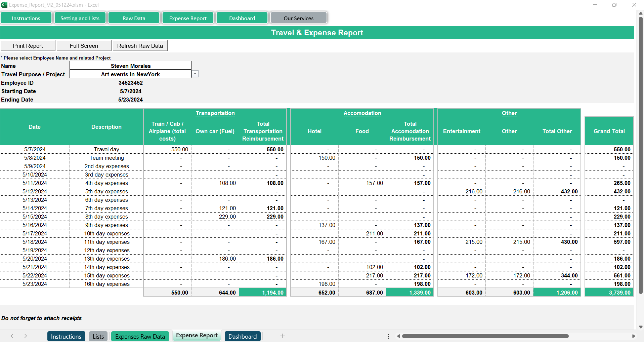Open the Travel Purpose / Project dropdown
The height and width of the screenshot is (342, 644).
pyautogui.click(x=195, y=74)
